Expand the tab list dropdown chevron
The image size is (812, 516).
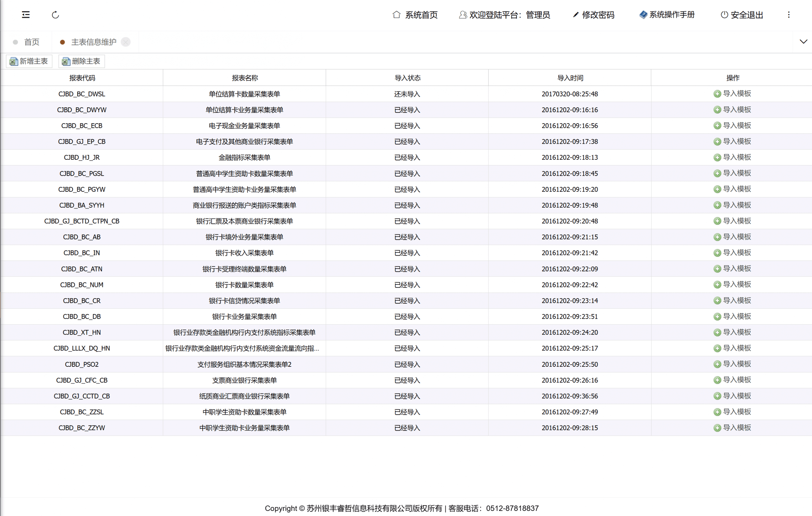click(x=803, y=42)
